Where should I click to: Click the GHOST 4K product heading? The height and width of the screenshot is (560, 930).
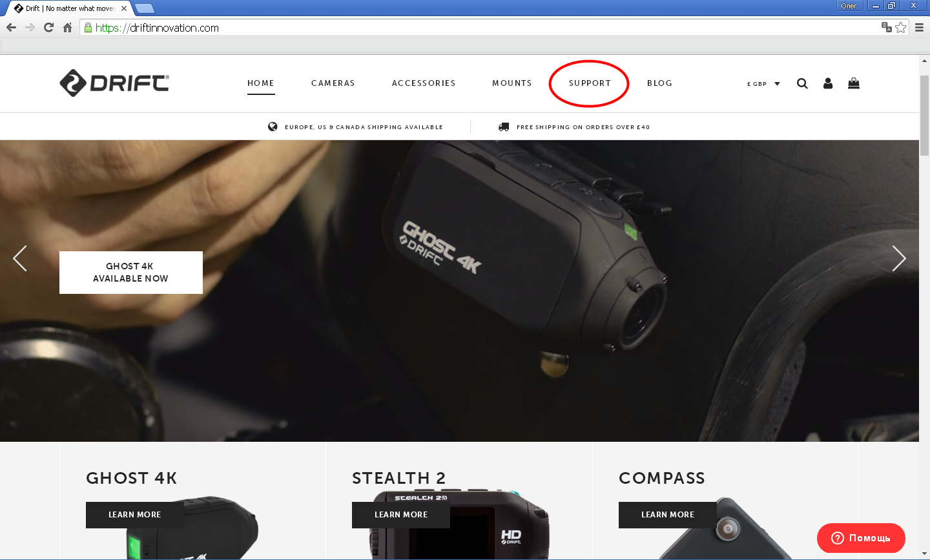132,478
